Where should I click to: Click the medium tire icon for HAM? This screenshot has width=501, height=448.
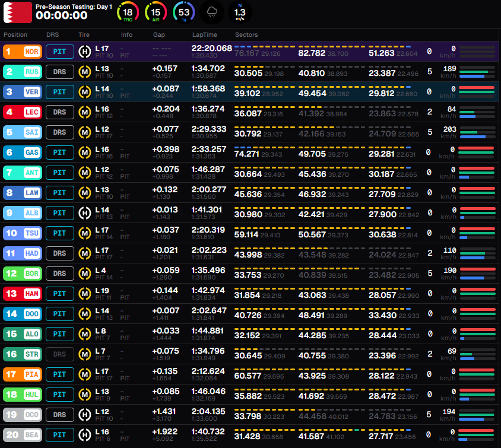click(85, 294)
